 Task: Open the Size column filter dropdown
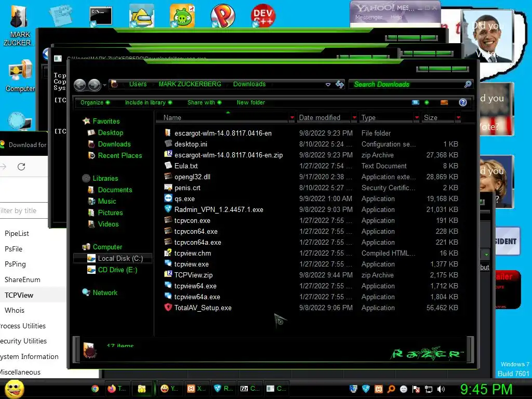point(458,118)
